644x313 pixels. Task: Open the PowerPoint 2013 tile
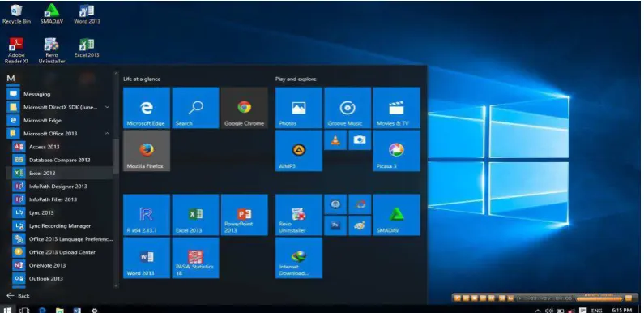(x=245, y=215)
